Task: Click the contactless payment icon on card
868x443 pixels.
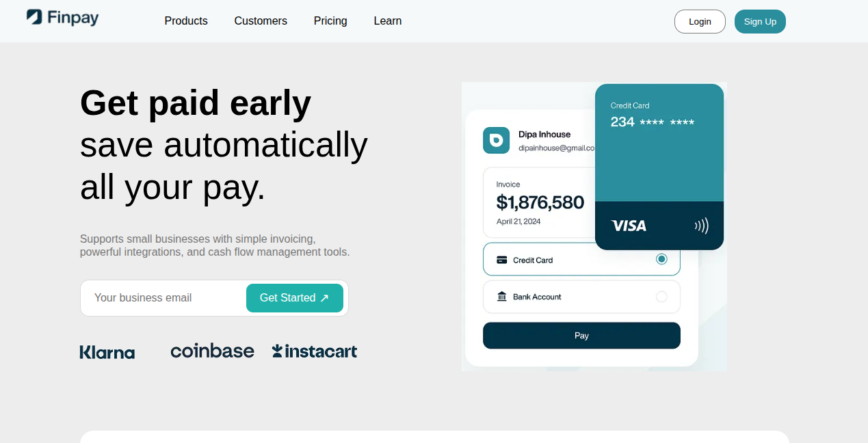Action: click(701, 226)
